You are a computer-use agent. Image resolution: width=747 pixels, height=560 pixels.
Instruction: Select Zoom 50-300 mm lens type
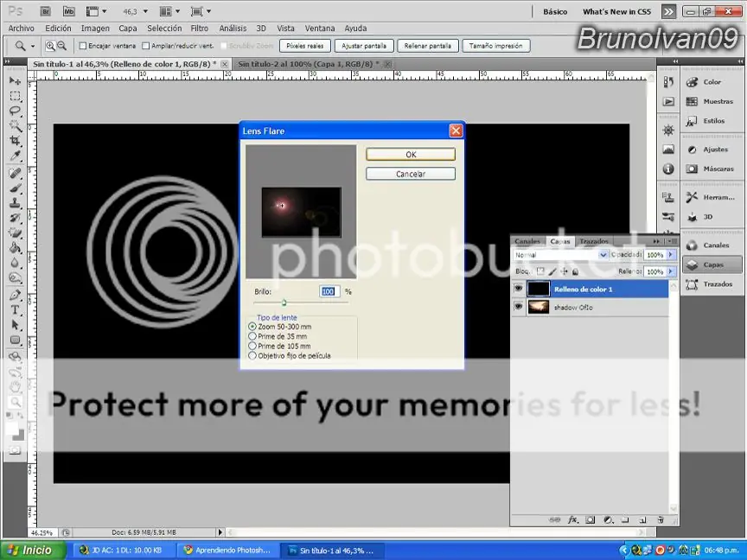(252, 327)
